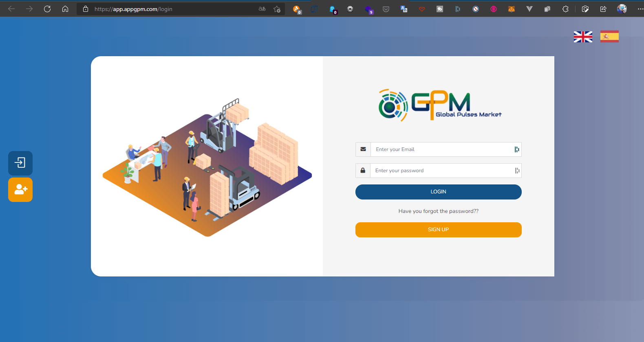Click the envelope icon beside email
Image resolution: width=644 pixels, height=342 pixels.
pyautogui.click(x=363, y=149)
